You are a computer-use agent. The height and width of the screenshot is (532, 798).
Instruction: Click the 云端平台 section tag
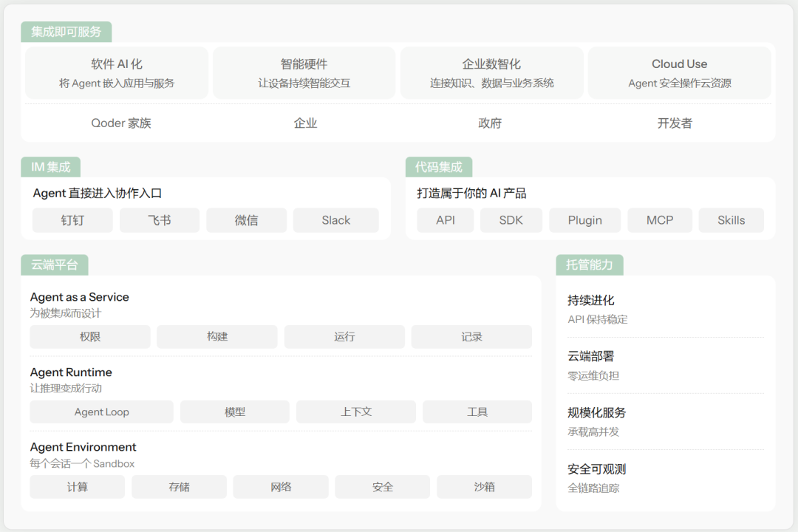(x=55, y=265)
